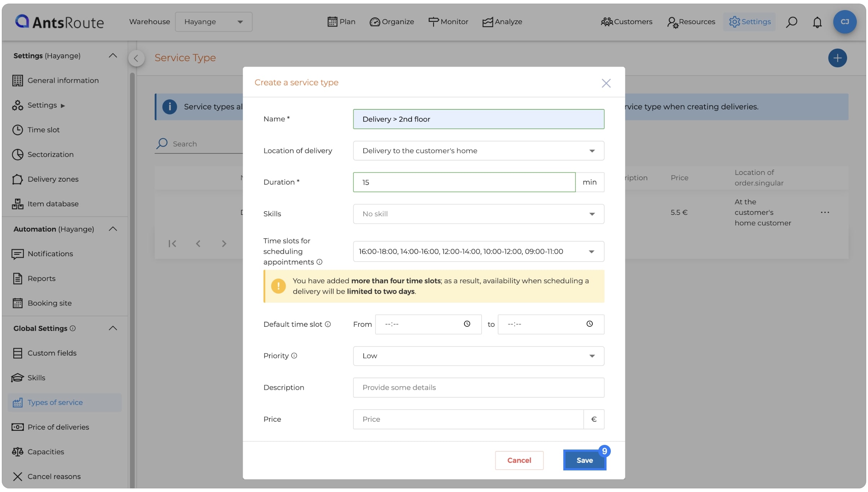Click clock icon in the to field
868x492 pixels.
(589, 324)
